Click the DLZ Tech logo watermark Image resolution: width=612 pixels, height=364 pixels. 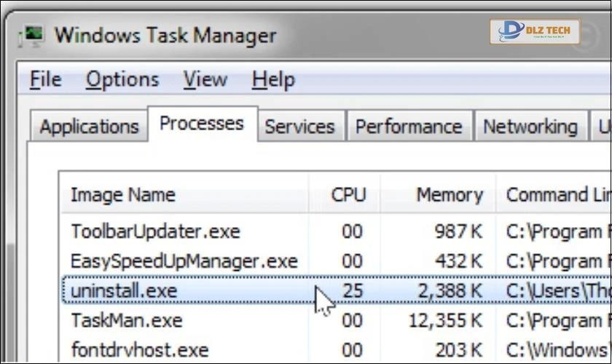[535, 31]
